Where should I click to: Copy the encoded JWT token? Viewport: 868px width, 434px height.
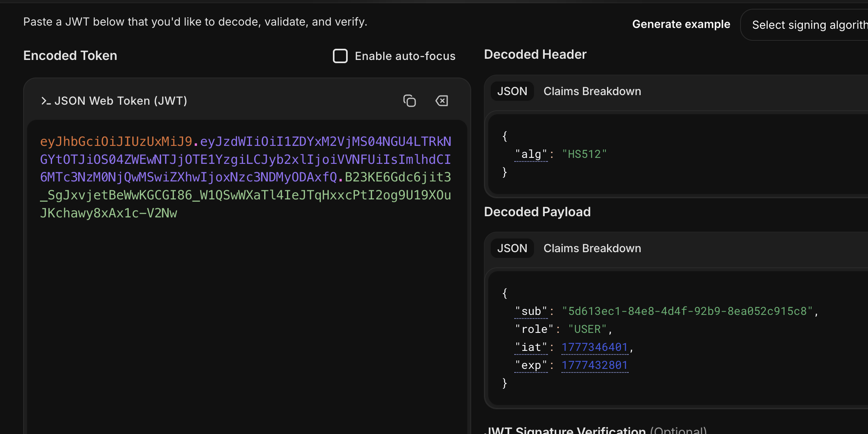tap(410, 101)
